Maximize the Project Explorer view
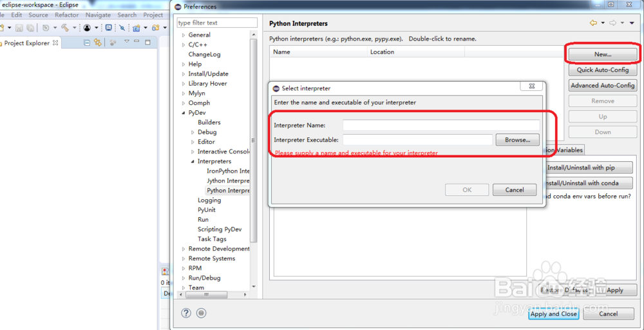Screen dimensions: 644x330 [x=148, y=42]
